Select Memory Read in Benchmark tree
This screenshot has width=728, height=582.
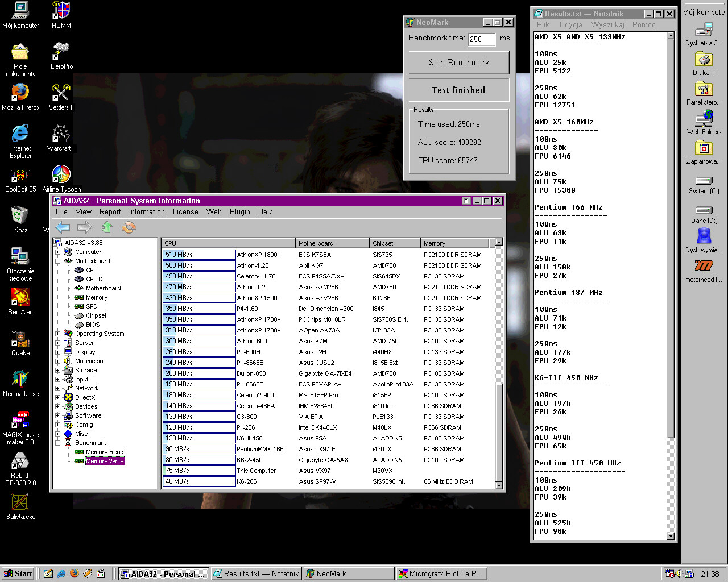coord(105,452)
